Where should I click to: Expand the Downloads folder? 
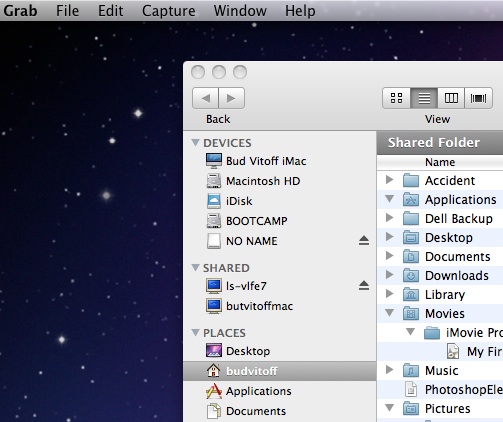pyautogui.click(x=389, y=275)
